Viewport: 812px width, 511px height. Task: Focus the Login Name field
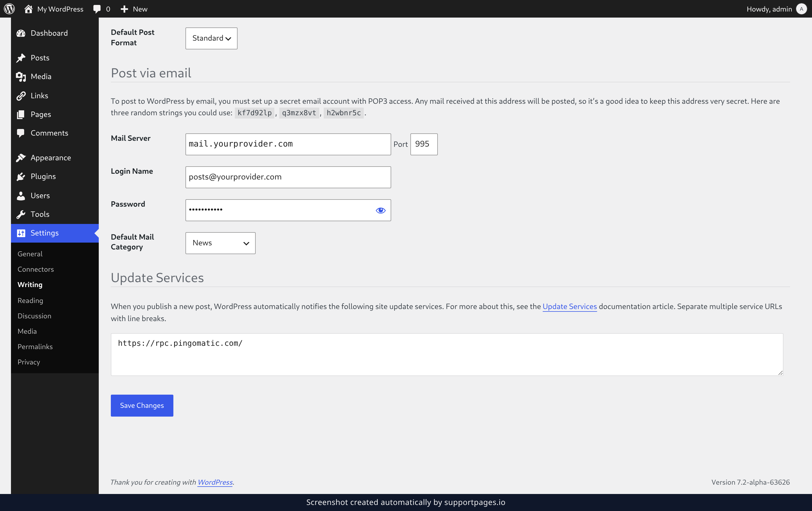pyautogui.click(x=288, y=177)
